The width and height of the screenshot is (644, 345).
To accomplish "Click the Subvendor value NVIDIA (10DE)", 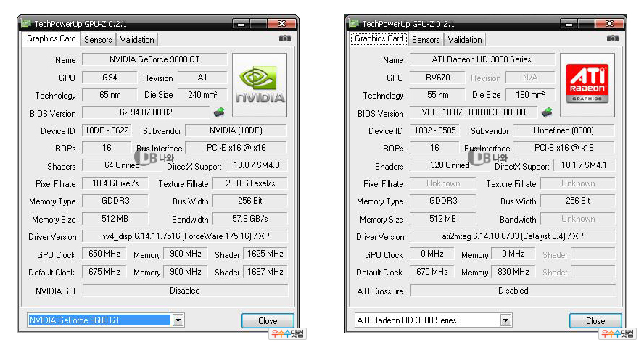I will point(236,130).
